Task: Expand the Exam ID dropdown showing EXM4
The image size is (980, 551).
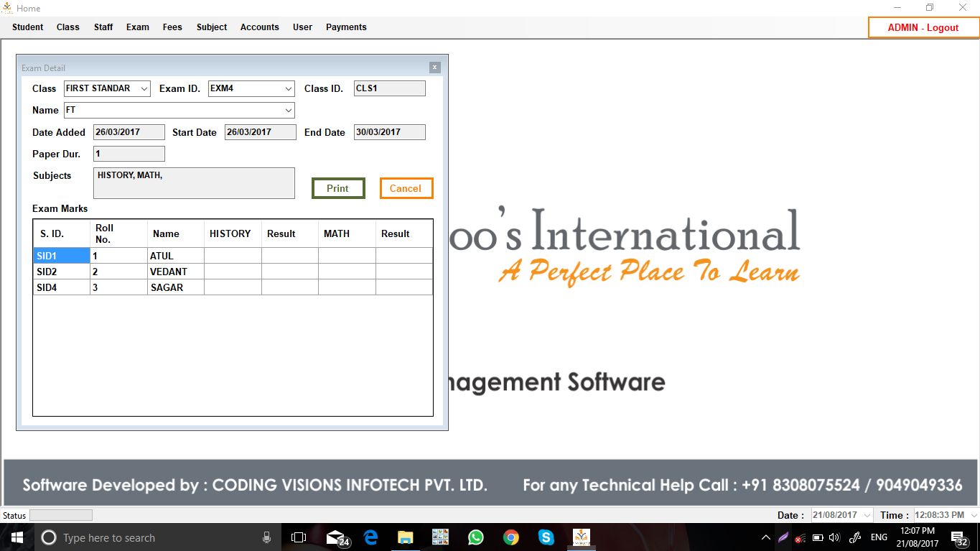Action: (288, 88)
